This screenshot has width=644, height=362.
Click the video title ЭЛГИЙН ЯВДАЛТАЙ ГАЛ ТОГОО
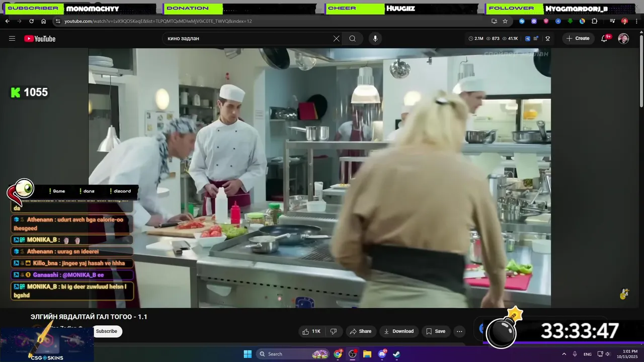coord(89,317)
